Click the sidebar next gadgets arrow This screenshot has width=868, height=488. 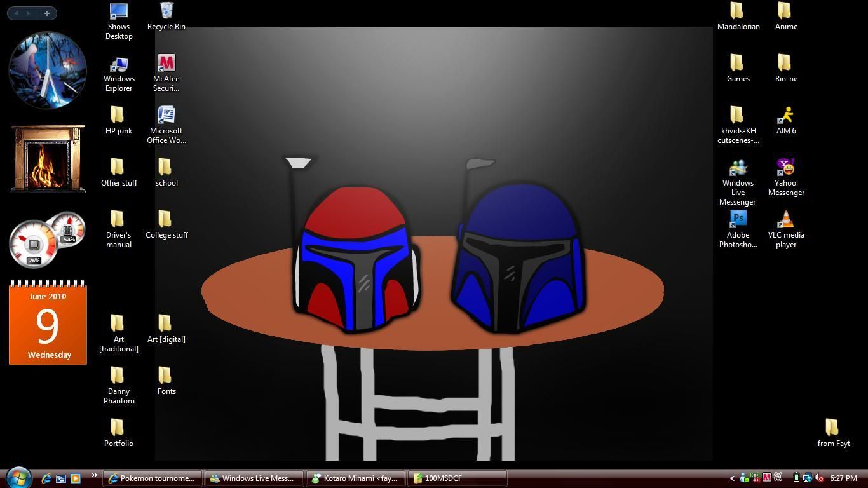coord(29,13)
